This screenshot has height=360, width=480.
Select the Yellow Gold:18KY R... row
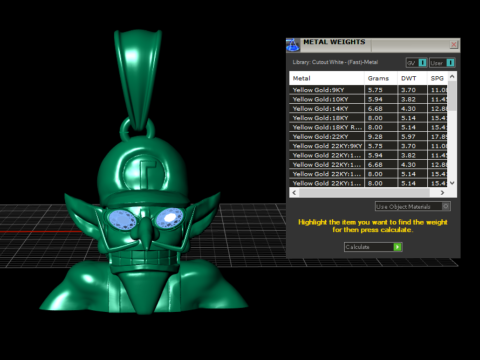[x=368, y=127]
